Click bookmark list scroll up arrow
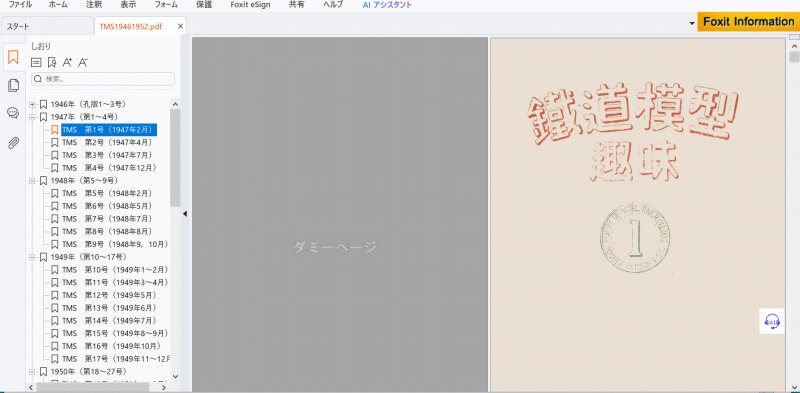Viewport: 800px width, 393px height. (176, 104)
